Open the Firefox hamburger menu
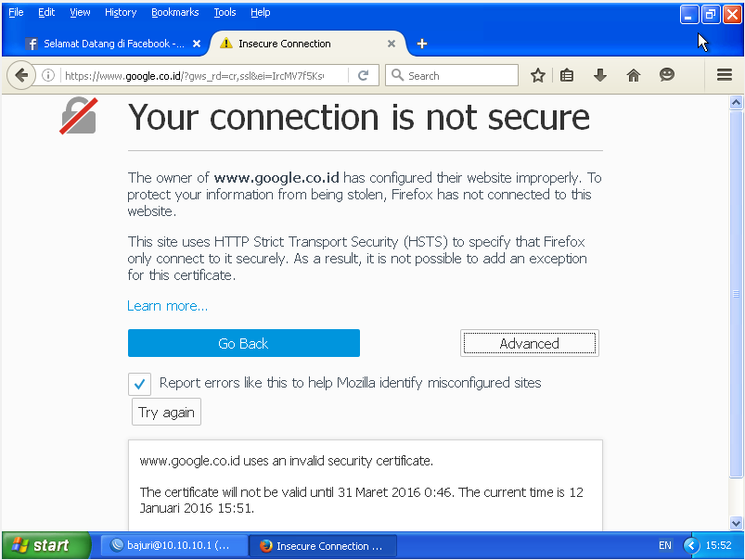This screenshot has width=745, height=560. pyautogui.click(x=724, y=75)
